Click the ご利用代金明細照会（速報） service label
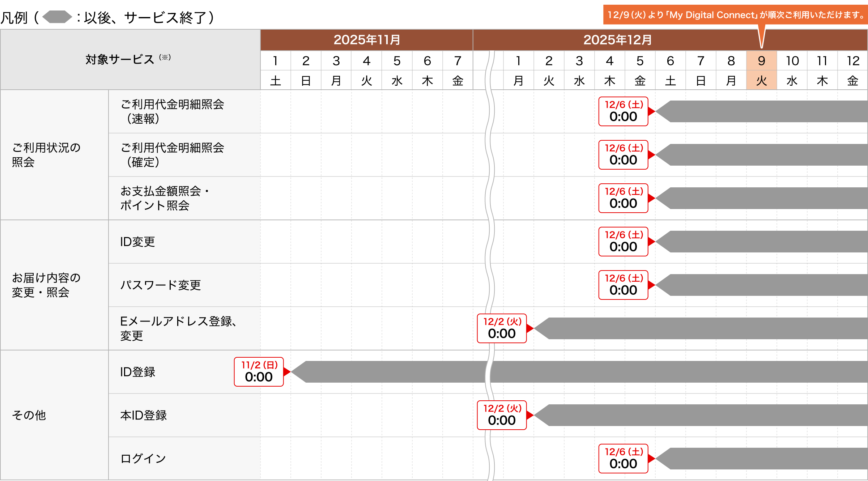Image resolution: width=868 pixels, height=481 pixels. [x=172, y=111]
